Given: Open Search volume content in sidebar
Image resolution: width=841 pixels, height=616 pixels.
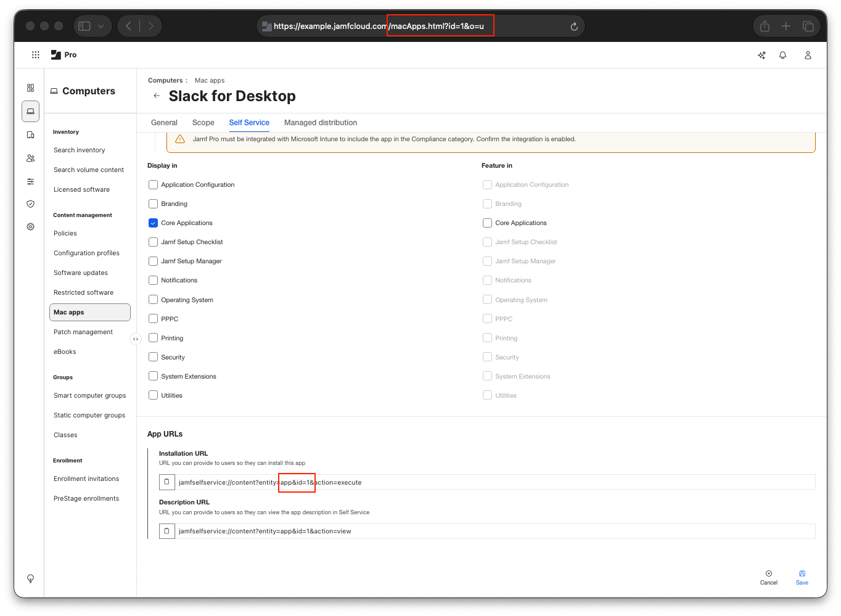Looking at the screenshot, I should (x=89, y=170).
